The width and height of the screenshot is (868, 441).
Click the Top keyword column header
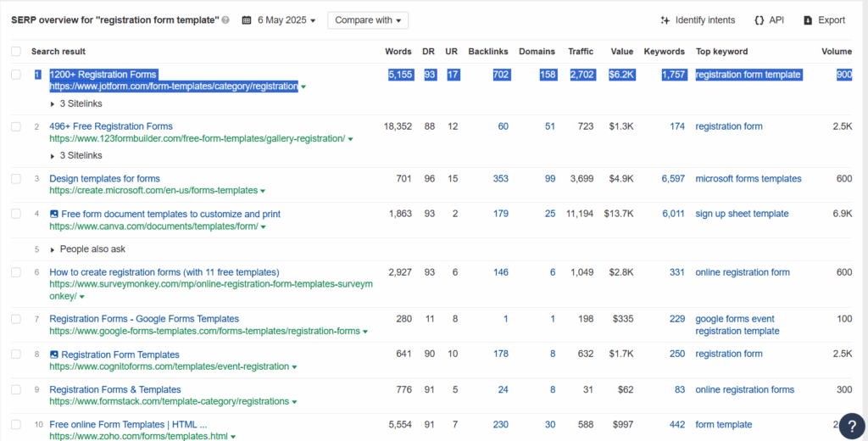click(722, 52)
